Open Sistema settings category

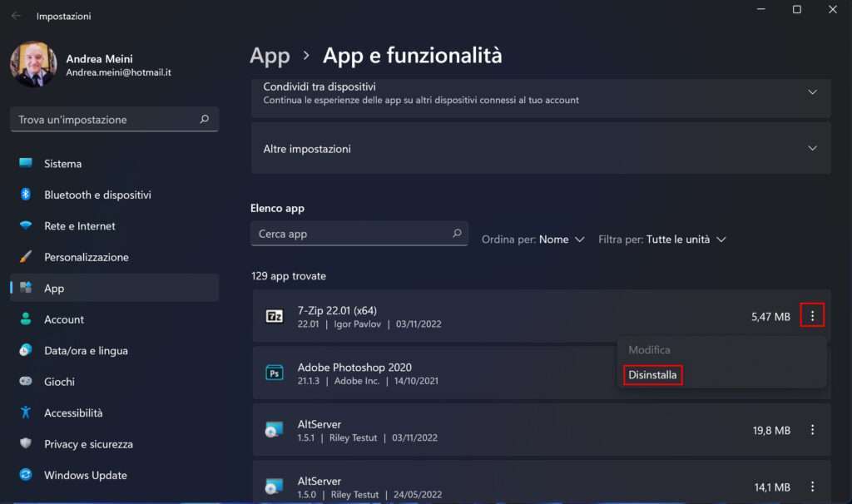click(115, 164)
